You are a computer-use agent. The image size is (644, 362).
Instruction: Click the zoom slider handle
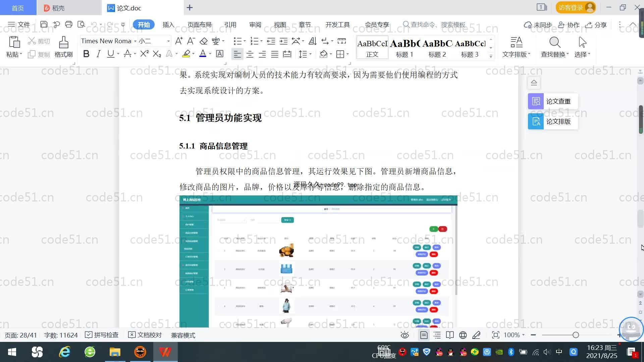click(576, 335)
